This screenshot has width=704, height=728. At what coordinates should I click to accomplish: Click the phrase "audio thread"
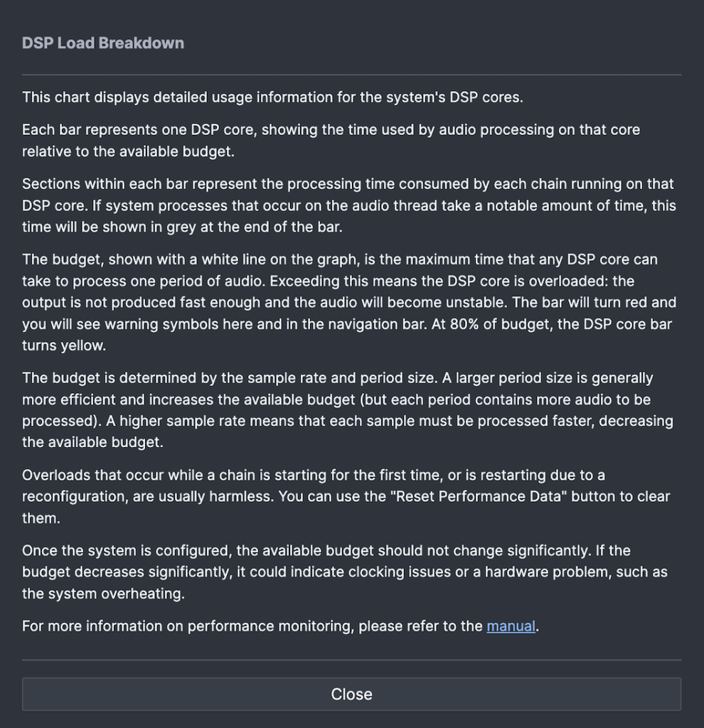449,205
